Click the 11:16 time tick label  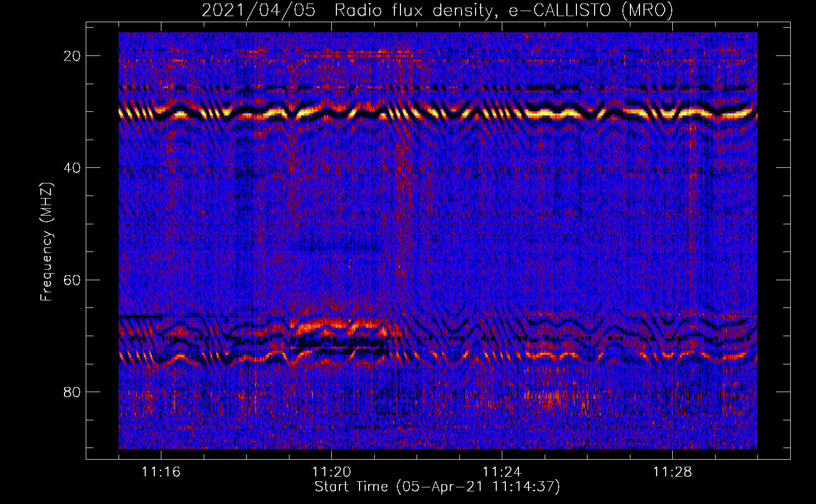pos(161,472)
